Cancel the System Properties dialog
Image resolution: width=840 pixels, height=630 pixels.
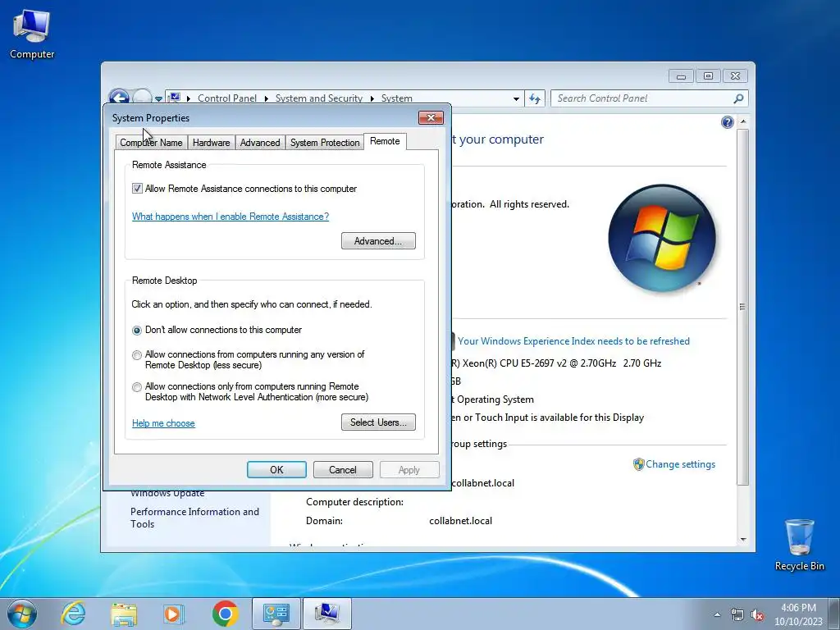pyautogui.click(x=342, y=470)
